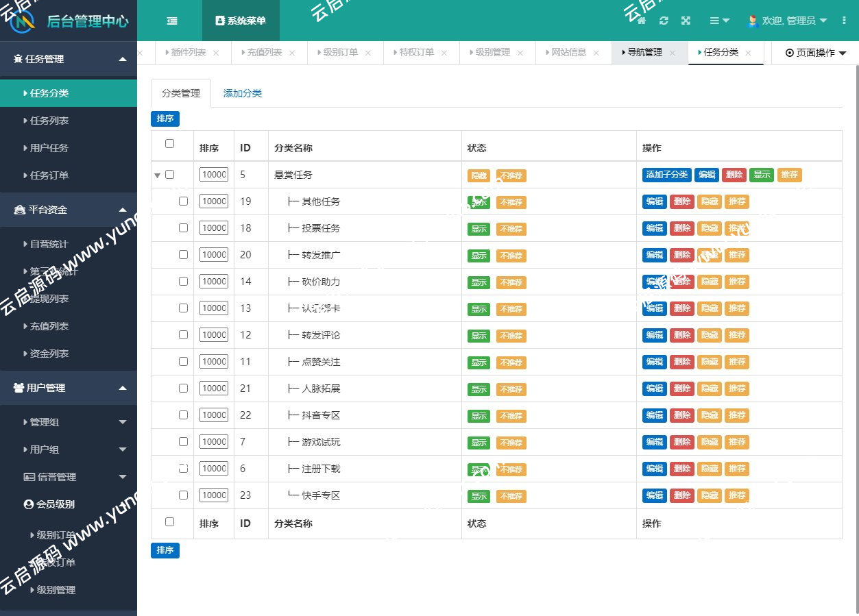859x616 pixels.
Task: Enter fullscreen using the expand arrows icon
Action: [x=686, y=21]
